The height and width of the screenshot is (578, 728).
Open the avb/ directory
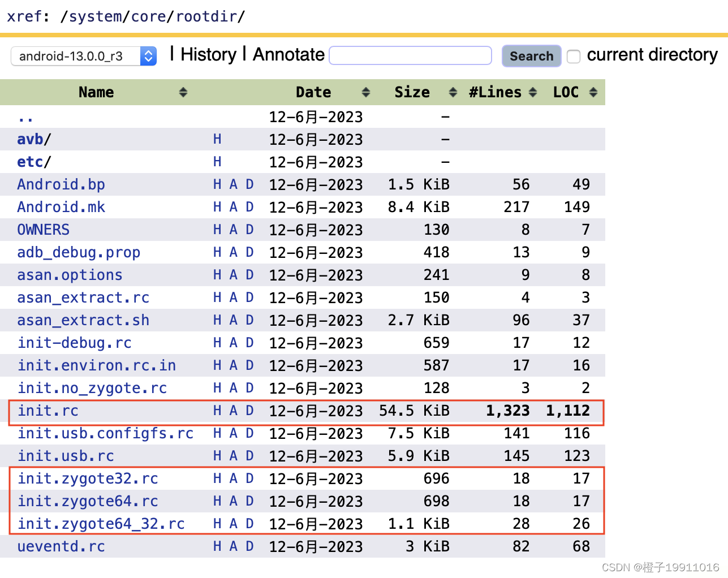coord(34,139)
